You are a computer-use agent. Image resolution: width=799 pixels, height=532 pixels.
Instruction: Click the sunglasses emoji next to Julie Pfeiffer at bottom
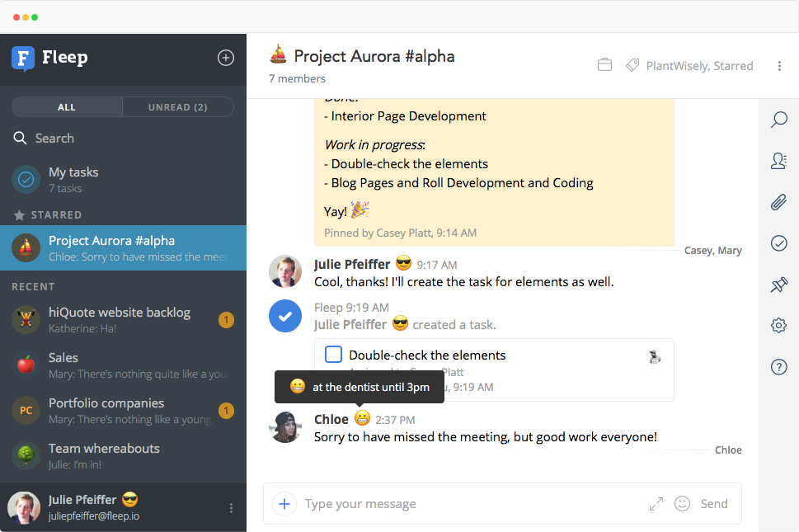[x=130, y=499]
